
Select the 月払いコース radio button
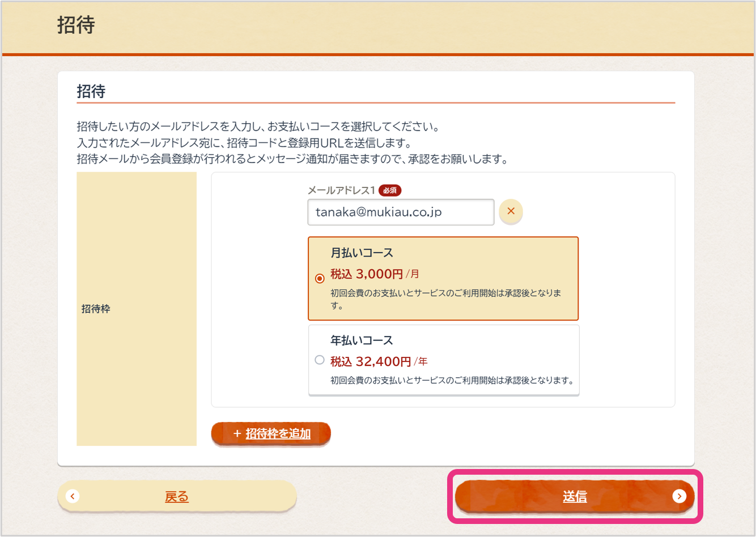click(320, 278)
